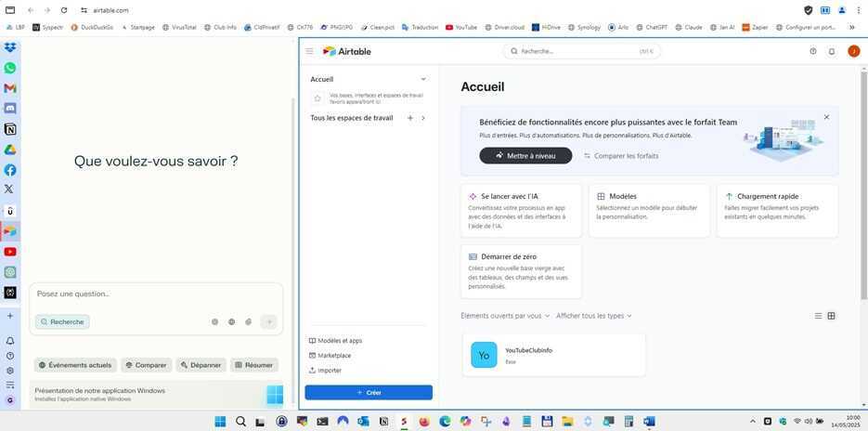
Task: Open Gmail from the browser sidebar
Action: click(x=10, y=88)
